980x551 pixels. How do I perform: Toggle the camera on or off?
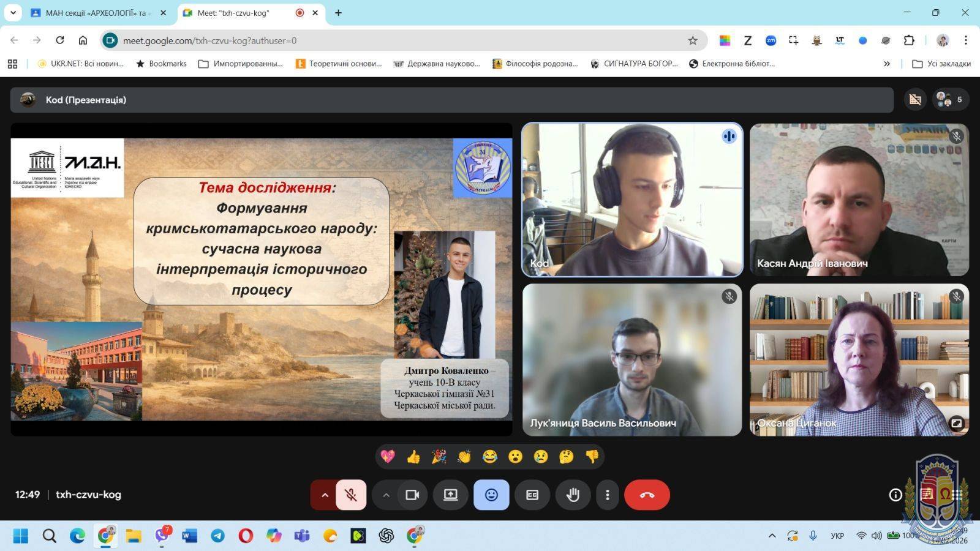pyautogui.click(x=412, y=495)
